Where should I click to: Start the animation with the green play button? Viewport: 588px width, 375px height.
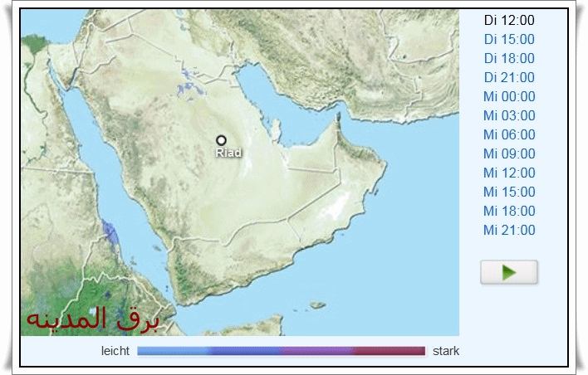click(509, 272)
